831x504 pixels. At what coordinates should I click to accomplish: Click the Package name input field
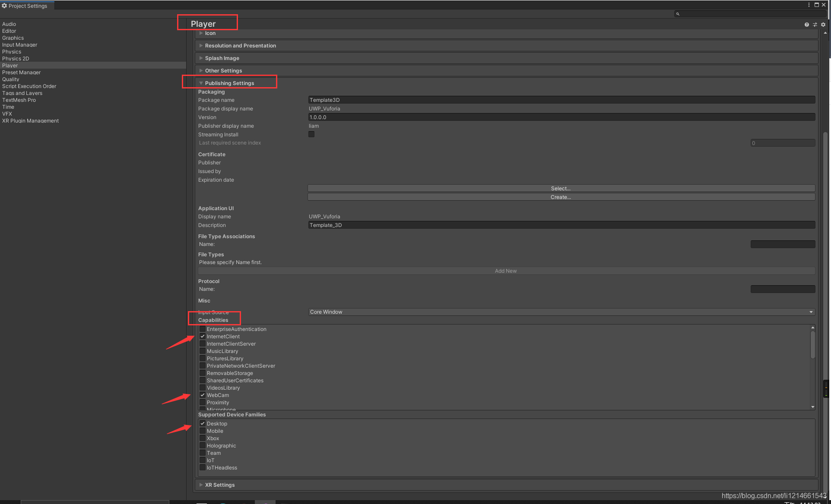click(x=561, y=100)
